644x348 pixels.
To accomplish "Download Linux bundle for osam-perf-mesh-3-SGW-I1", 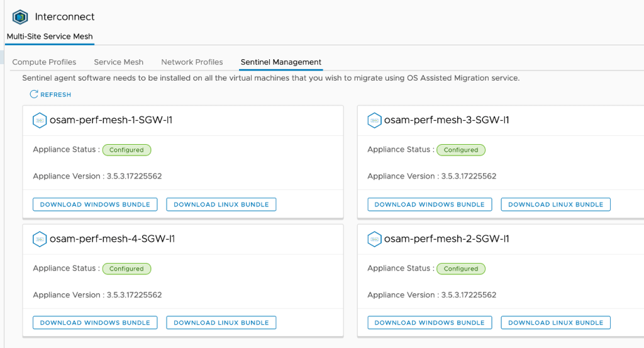I will [555, 205].
